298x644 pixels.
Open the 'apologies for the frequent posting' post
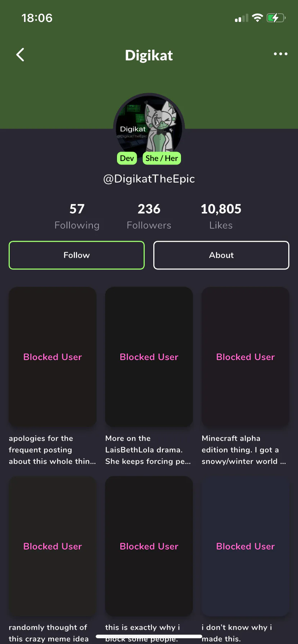click(x=53, y=357)
